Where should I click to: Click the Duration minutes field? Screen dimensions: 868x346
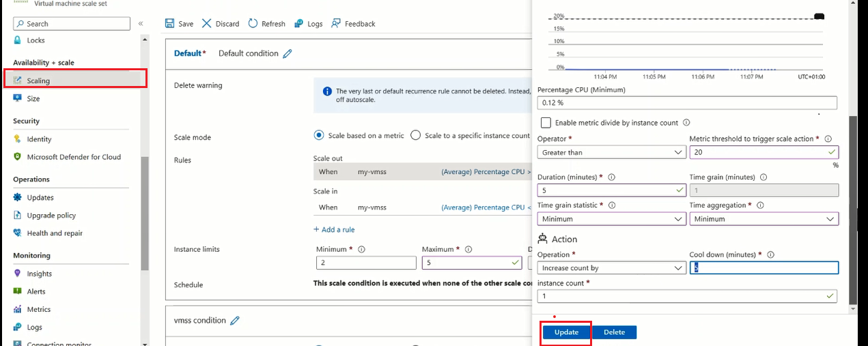612,190
